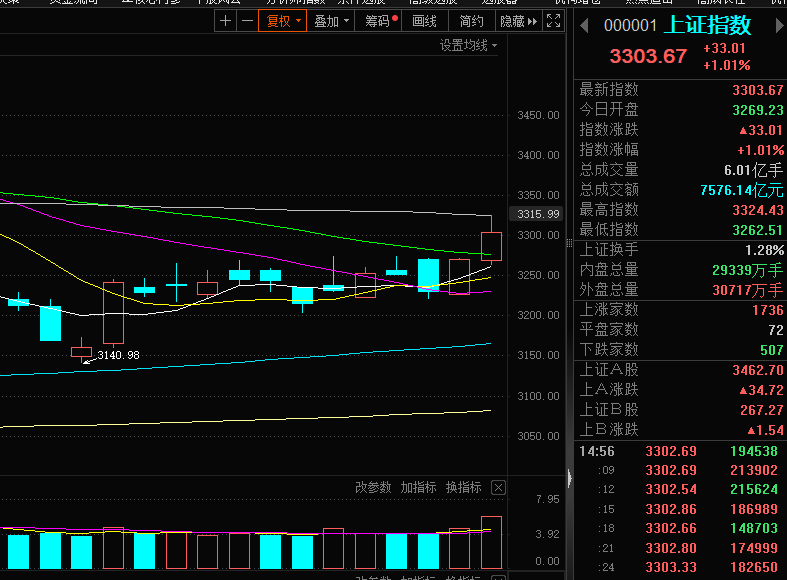The width and height of the screenshot is (787, 580).
Task: Open 叠加 overlay dropdown
Action: [x=331, y=21]
